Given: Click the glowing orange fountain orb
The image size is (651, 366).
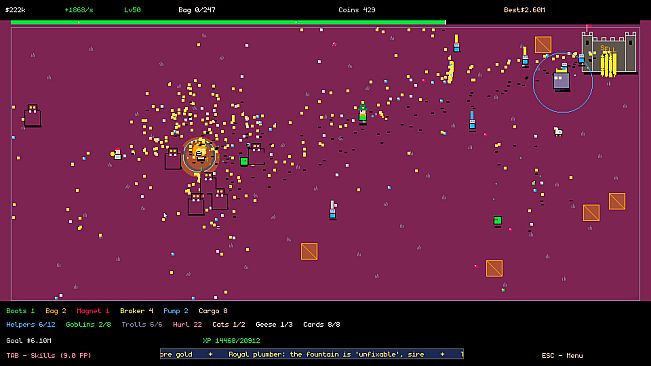Looking at the screenshot, I should point(200,155).
